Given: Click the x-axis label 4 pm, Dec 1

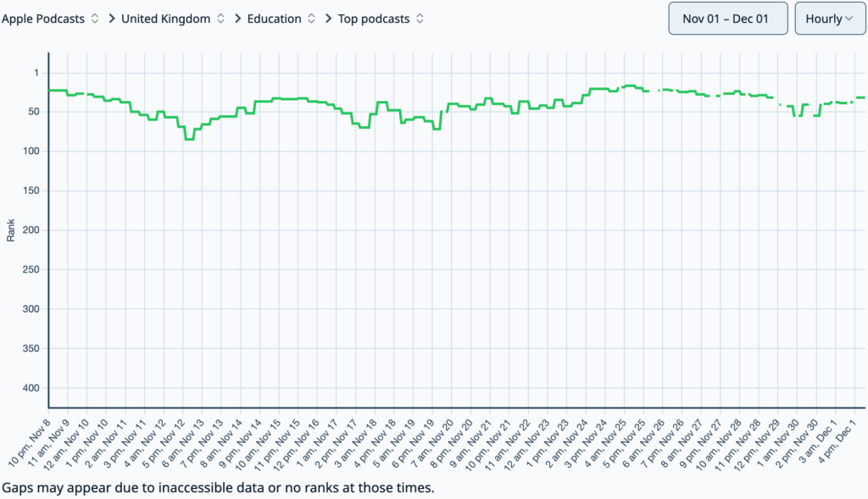Looking at the screenshot, I should click(836, 442).
